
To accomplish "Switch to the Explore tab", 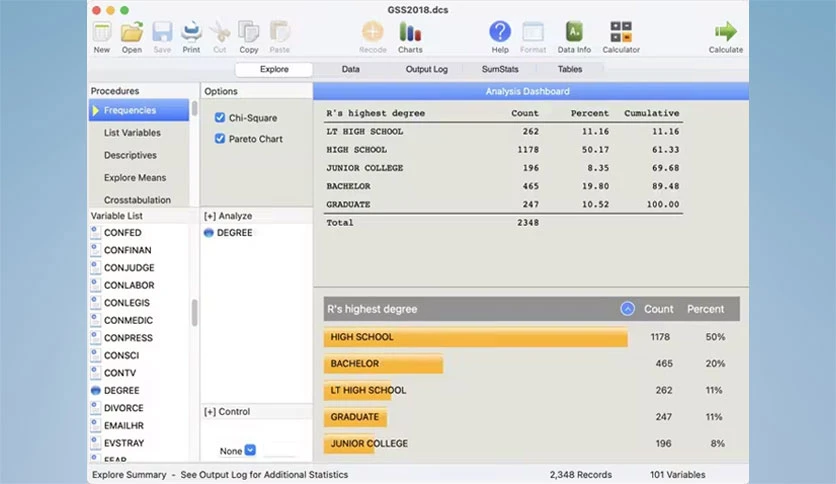I will pyautogui.click(x=274, y=69).
